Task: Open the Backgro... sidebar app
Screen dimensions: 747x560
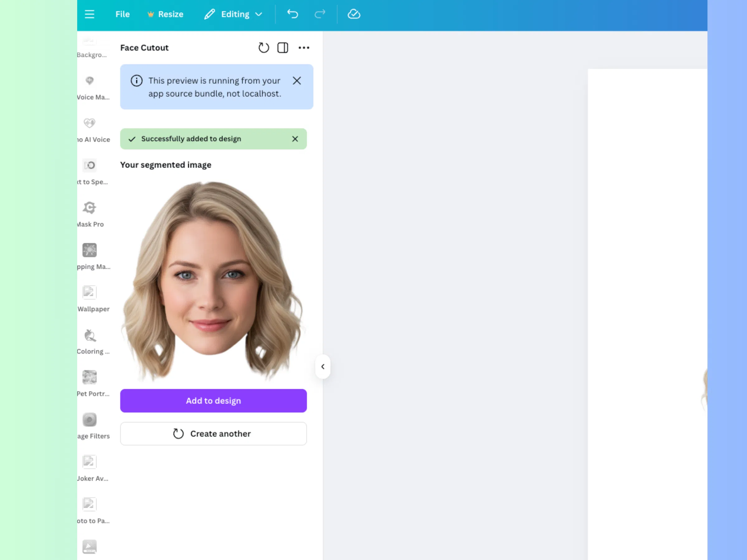Action: coord(92,47)
